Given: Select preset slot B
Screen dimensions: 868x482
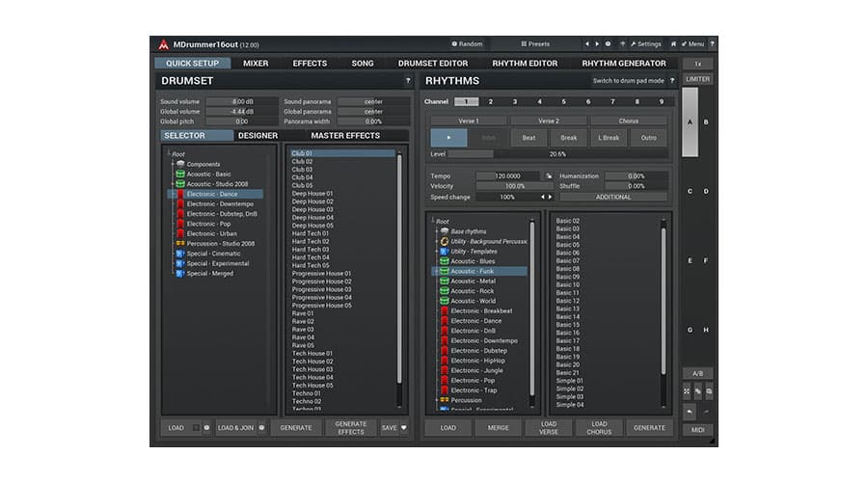Looking at the screenshot, I should [706, 121].
